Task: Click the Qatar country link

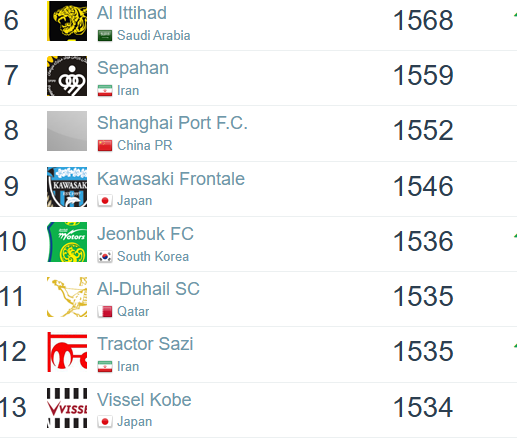Action: tap(133, 311)
